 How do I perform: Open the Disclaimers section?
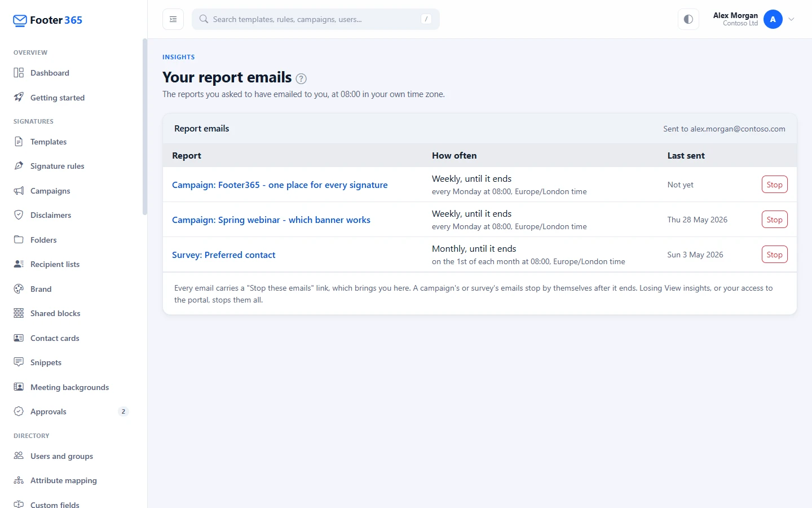pyautogui.click(x=71, y=215)
